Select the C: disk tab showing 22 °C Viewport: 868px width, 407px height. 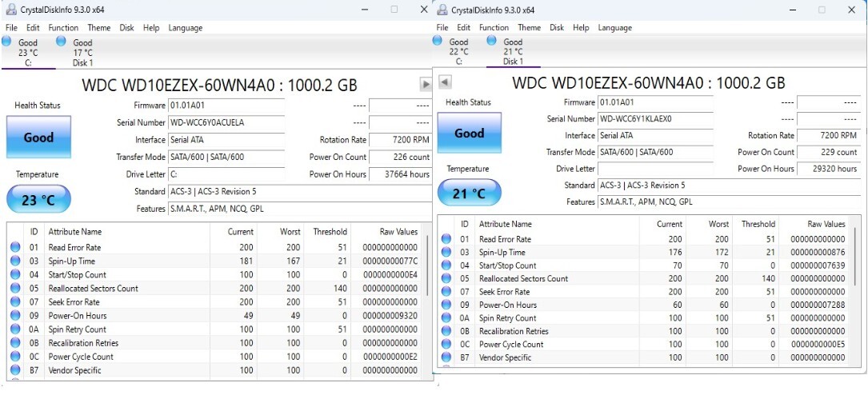coord(458,51)
